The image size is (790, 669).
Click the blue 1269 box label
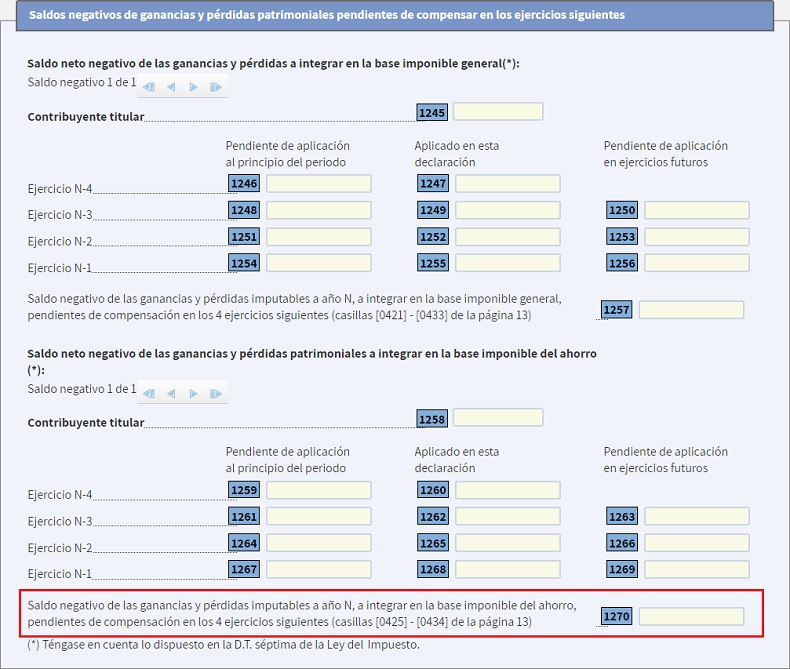[622, 569]
